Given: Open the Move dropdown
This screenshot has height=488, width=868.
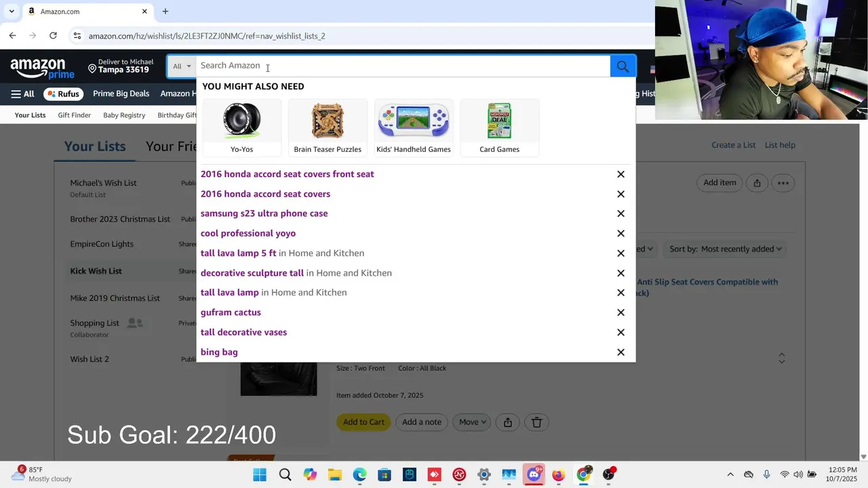Looking at the screenshot, I should pos(473,422).
